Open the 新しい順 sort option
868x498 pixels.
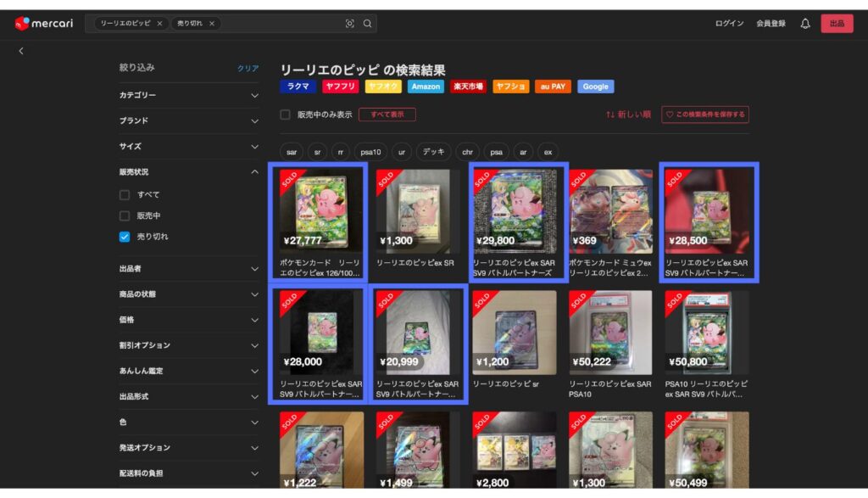[x=628, y=115]
